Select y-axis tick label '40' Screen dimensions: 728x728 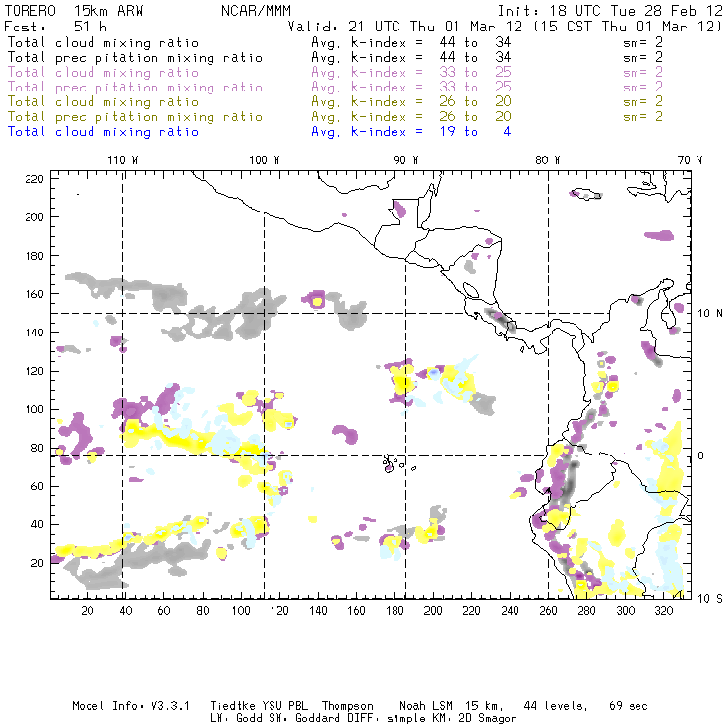[x=37, y=524]
